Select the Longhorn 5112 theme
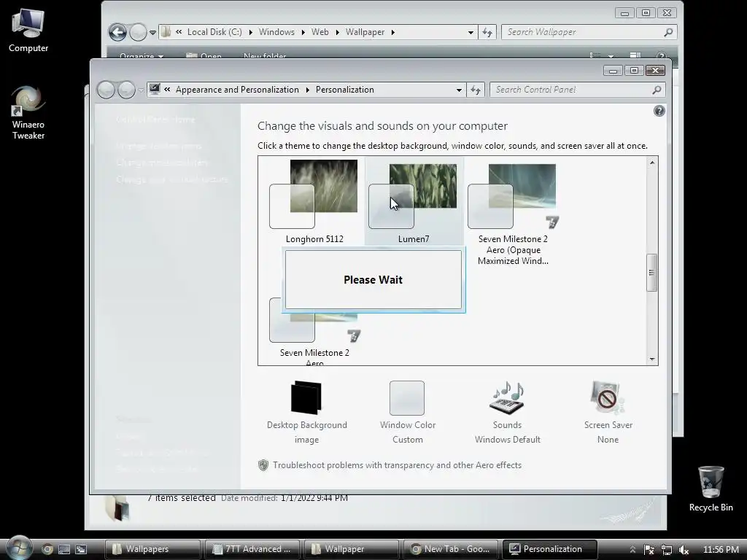The image size is (747, 560). pos(314,201)
